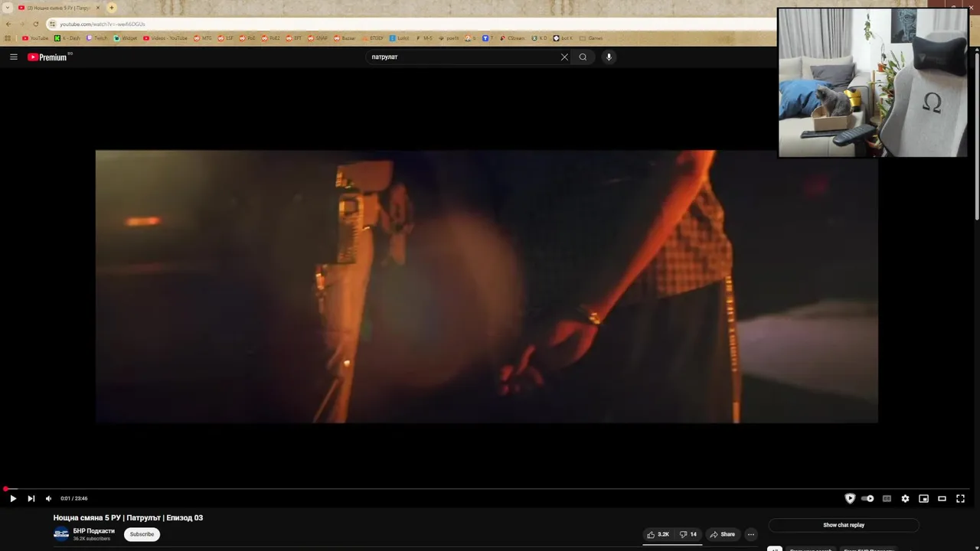Click the БНР Подкасти channel name

click(93, 531)
